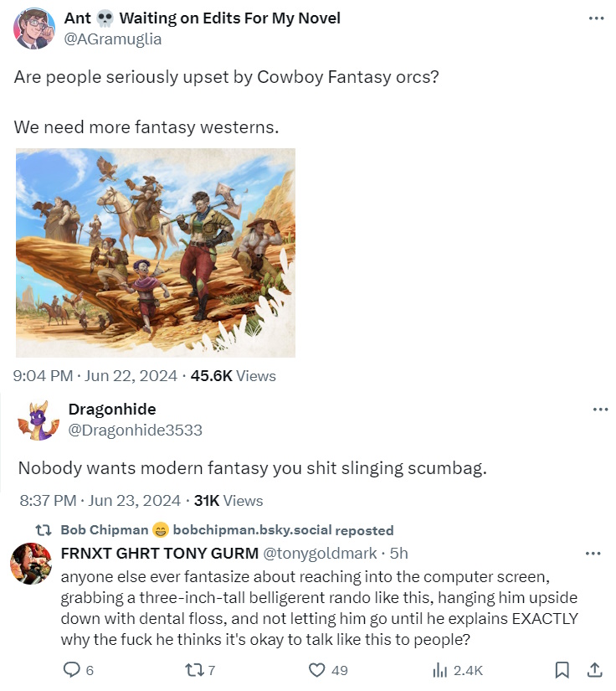
Task: Click the 8:37 PM Jun 23 timestamp
Action: click(100, 501)
